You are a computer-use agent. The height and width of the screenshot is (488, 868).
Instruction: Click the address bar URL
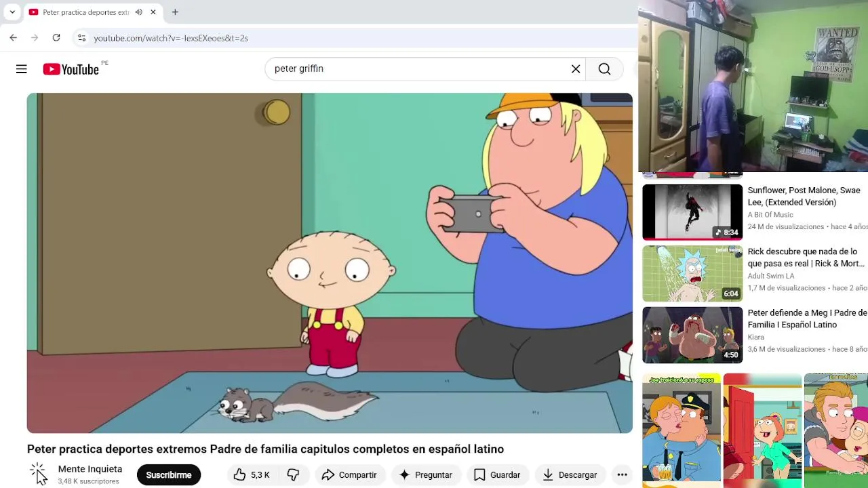point(171,39)
